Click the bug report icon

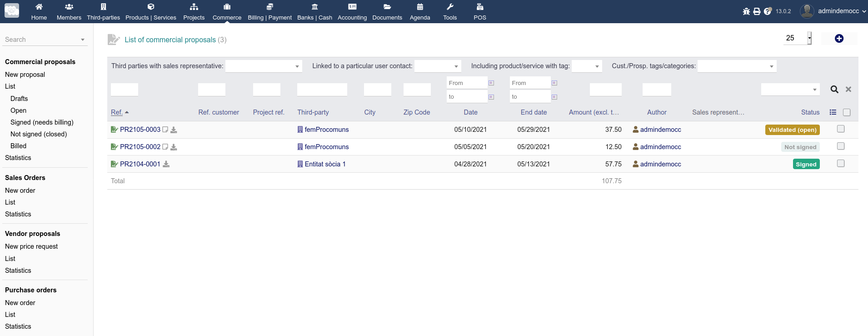[746, 11]
